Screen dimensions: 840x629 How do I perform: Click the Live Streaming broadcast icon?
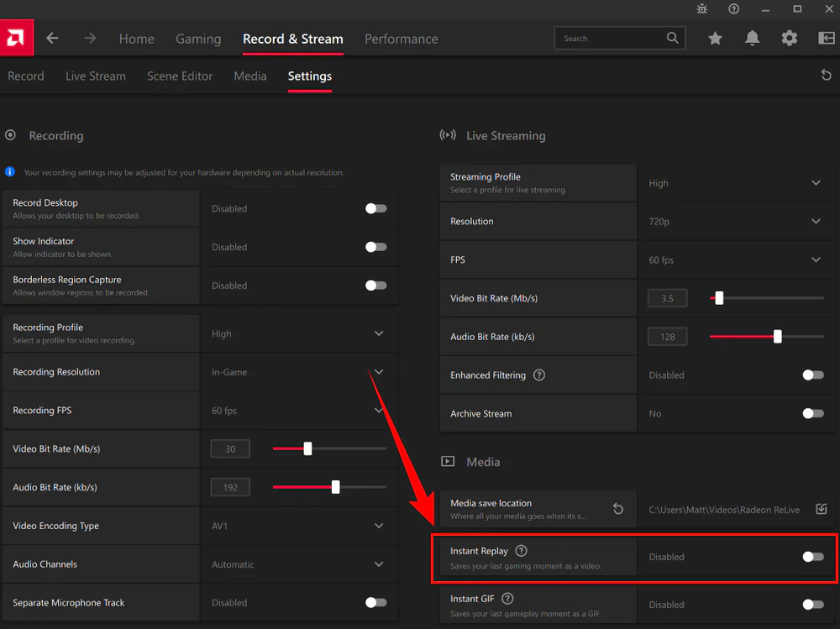click(x=448, y=135)
